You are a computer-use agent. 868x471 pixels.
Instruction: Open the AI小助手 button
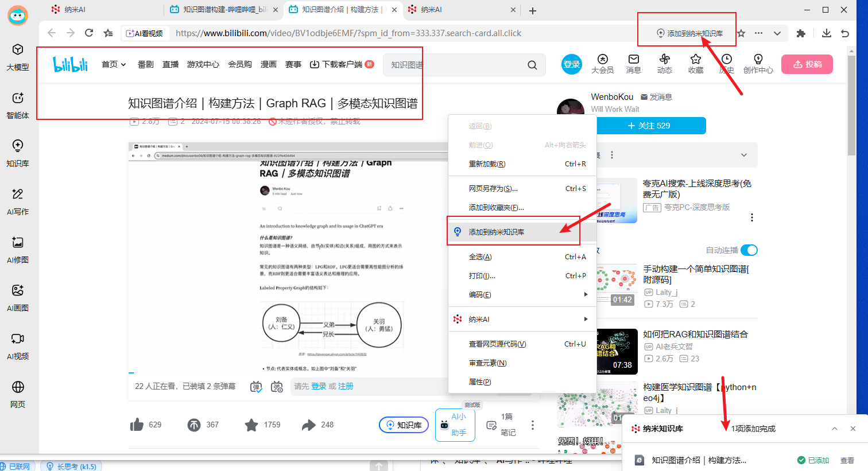coord(455,425)
